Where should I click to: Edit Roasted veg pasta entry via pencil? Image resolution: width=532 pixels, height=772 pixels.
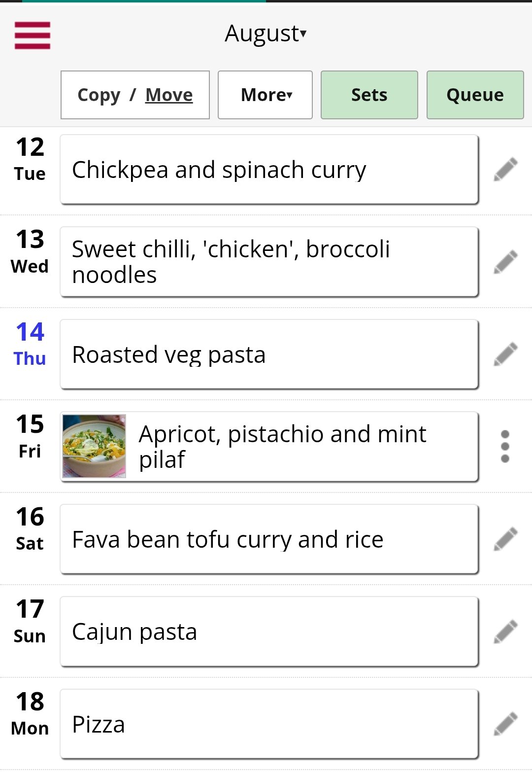pyautogui.click(x=505, y=354)
